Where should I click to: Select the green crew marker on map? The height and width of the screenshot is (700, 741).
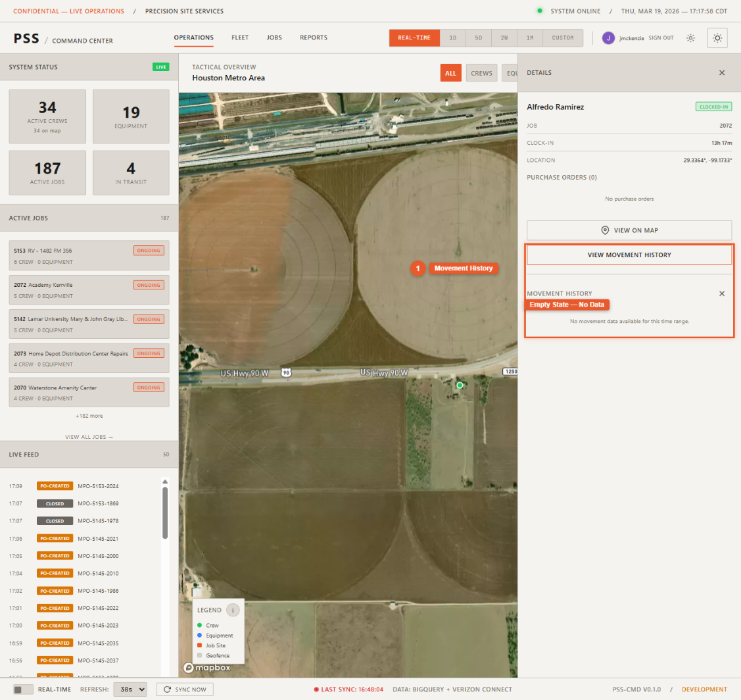pos(460,385)
